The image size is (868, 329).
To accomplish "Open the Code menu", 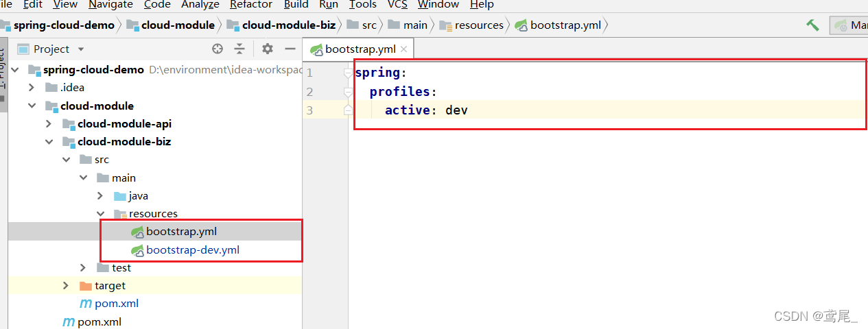I will 157,5.
